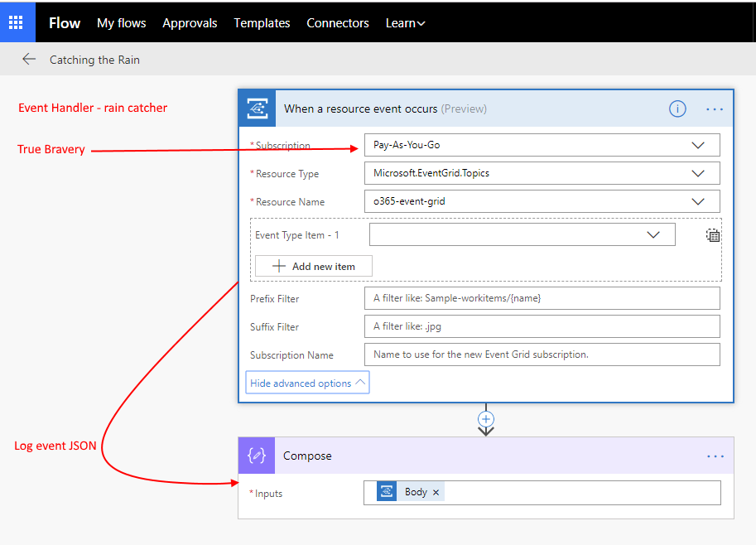
Task: Open the Event Type Item 1 dropdown
Action: click(653, 235)
